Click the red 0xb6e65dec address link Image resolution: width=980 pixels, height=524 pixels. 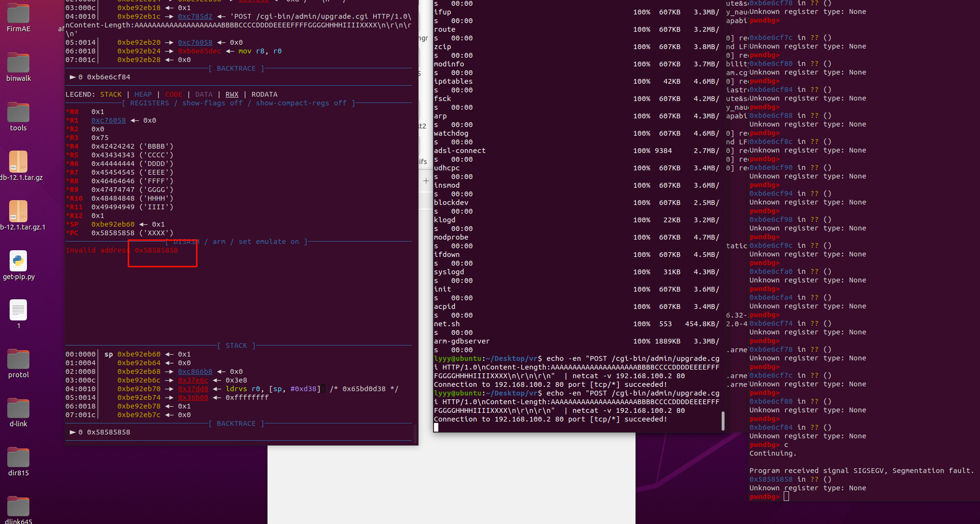coord(199,51)
